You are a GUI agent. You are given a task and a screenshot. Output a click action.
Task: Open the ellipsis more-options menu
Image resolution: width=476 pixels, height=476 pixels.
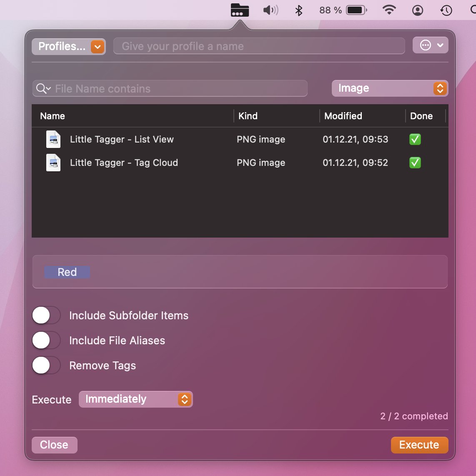430,45
